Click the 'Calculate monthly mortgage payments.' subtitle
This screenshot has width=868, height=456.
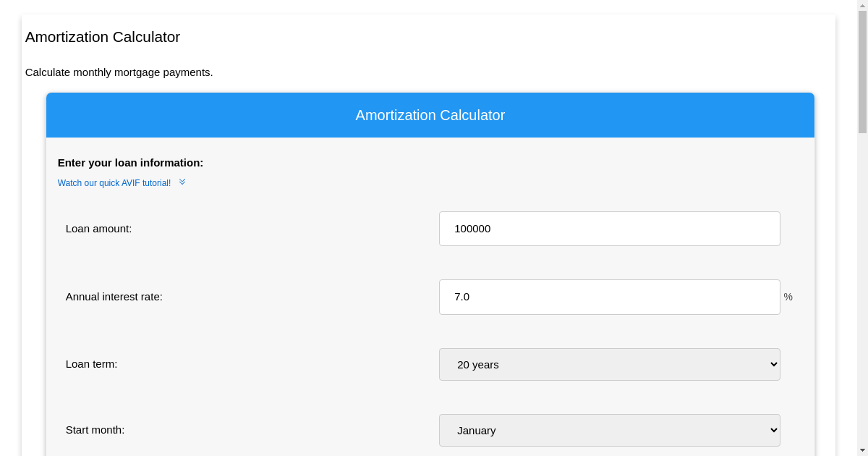119,72
